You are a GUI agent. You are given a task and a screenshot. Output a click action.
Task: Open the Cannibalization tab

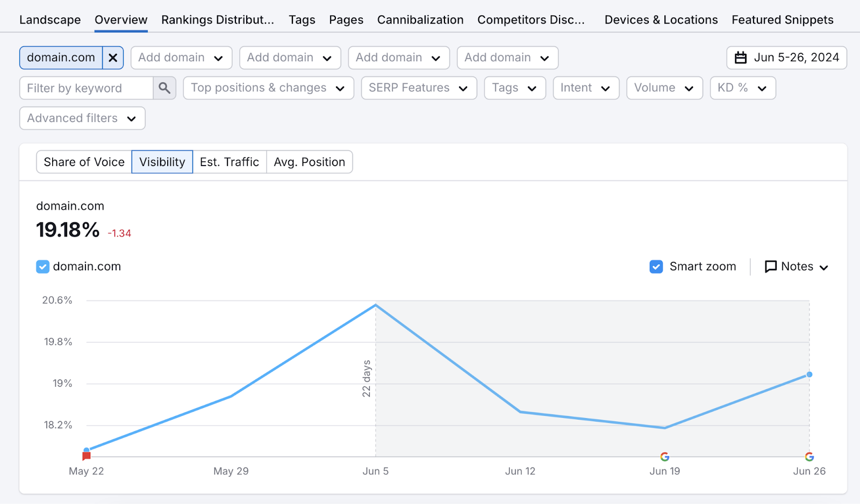pos(420,19)
